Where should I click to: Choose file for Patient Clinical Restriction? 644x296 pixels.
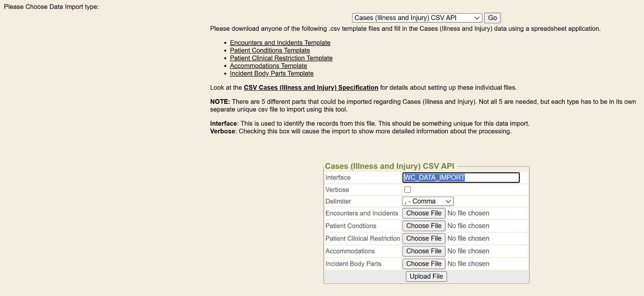point(424,238)
